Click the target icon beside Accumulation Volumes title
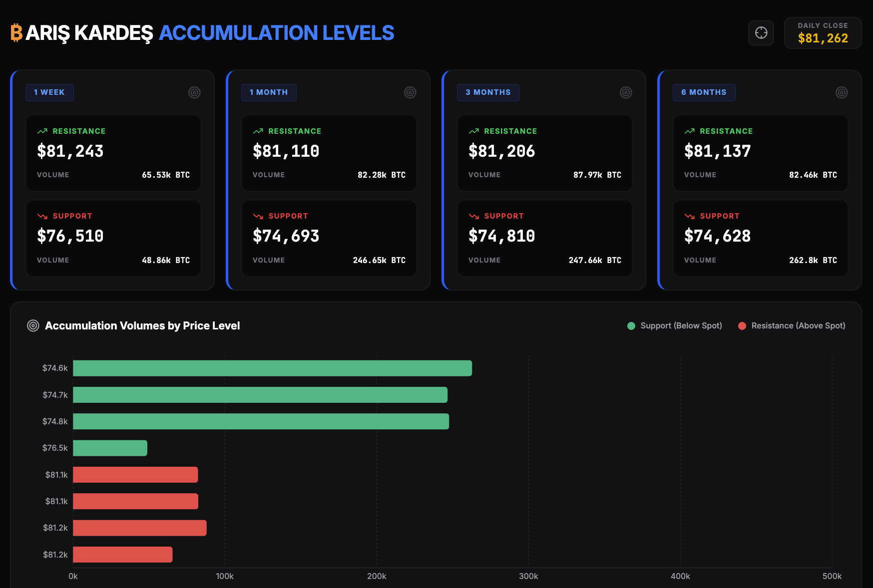 coord(33,325)
